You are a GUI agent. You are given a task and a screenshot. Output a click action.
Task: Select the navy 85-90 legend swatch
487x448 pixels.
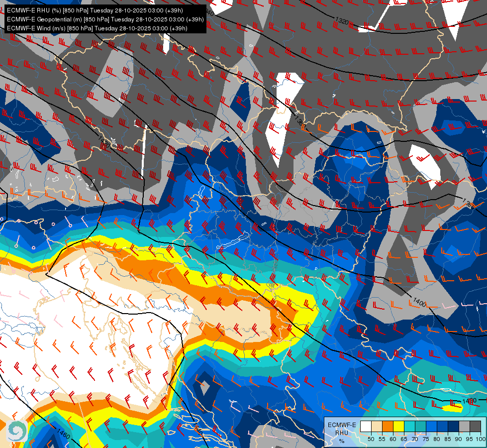tap(454, 426)
